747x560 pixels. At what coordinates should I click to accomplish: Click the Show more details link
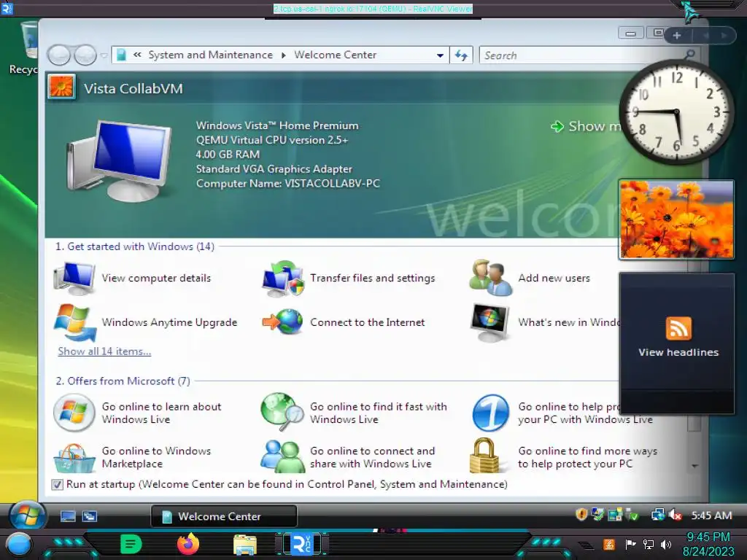tap(587, 126)
